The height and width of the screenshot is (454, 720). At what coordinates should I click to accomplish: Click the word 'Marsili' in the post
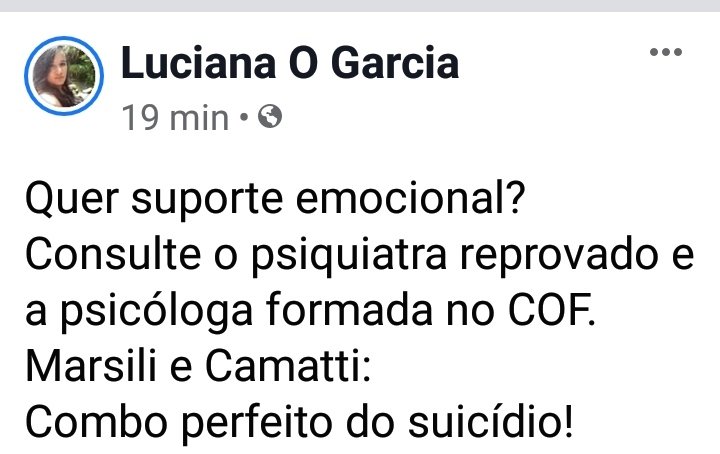coord(91,366)
